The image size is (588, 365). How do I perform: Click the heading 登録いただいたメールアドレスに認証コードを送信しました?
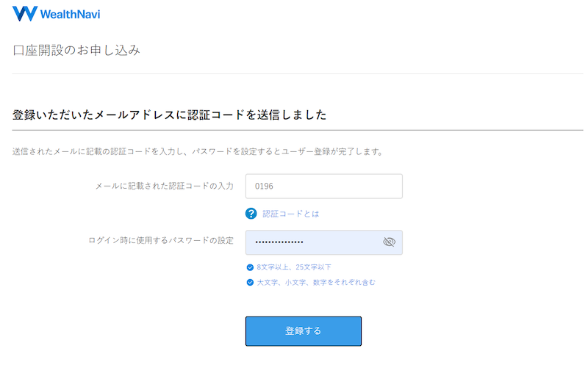coord(170,115)
